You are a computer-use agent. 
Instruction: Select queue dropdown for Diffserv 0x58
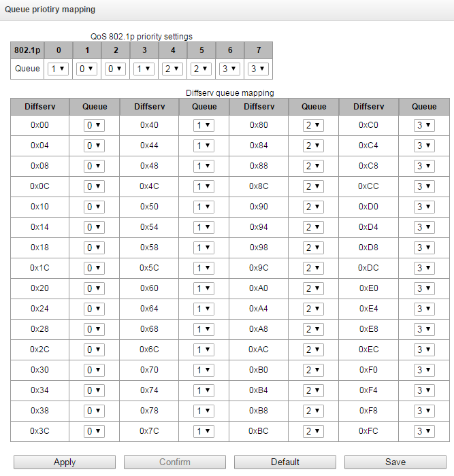(204, 248)
